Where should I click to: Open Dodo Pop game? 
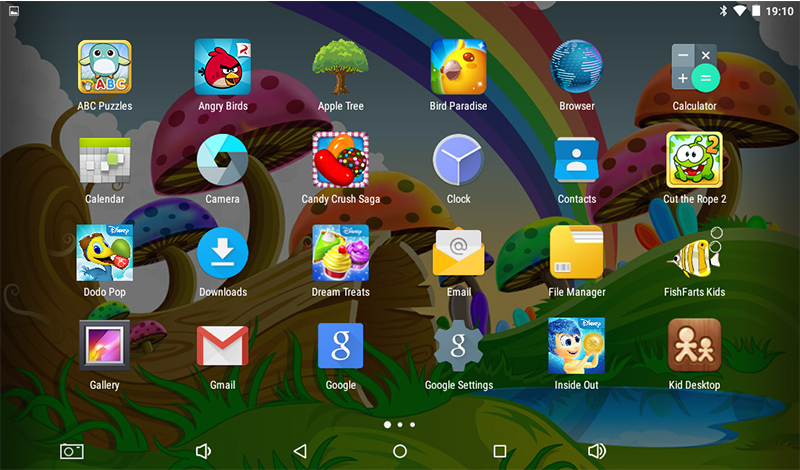(x=105, y=253)
